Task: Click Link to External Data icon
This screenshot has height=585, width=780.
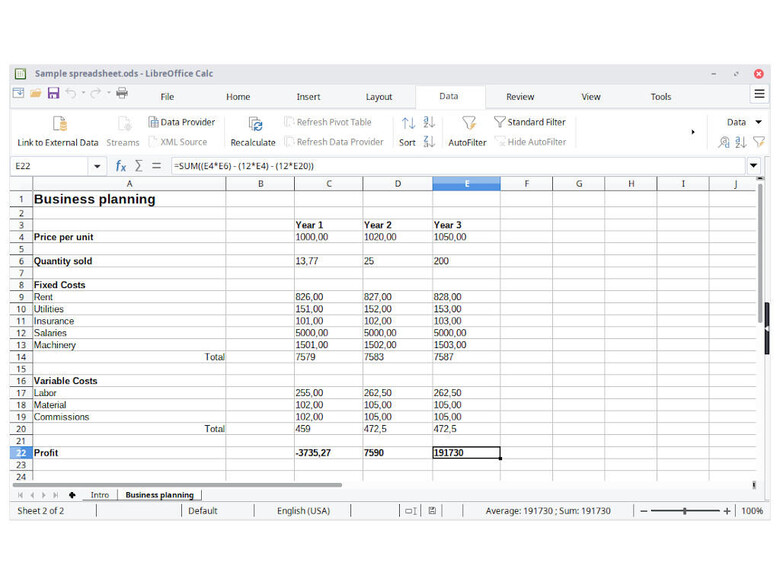Action: 60,124
